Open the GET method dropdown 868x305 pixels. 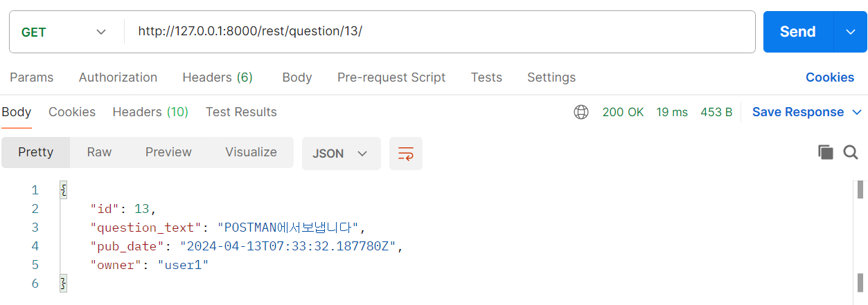tap(64, 32)
